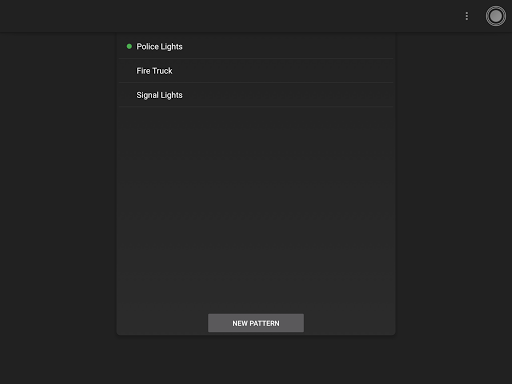Activate the Fire Truck light pattern
This screenshot has height=384, width=512.
click(x=256, y=71)
